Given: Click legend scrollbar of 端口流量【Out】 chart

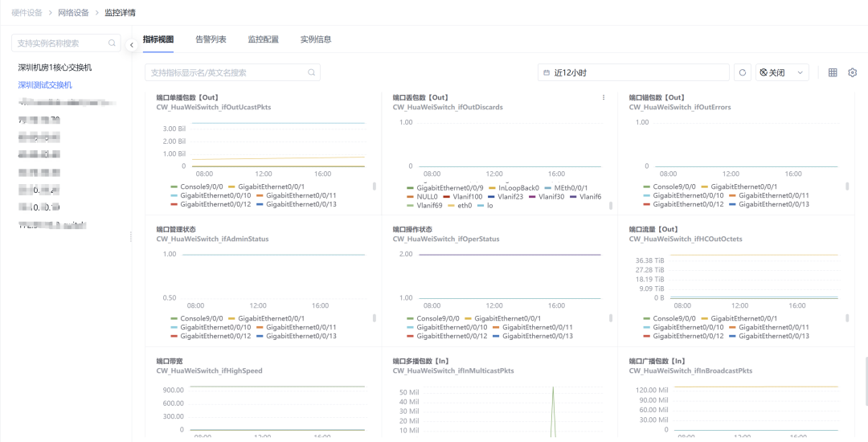Looking at the screenshot, I should (848, 318).
